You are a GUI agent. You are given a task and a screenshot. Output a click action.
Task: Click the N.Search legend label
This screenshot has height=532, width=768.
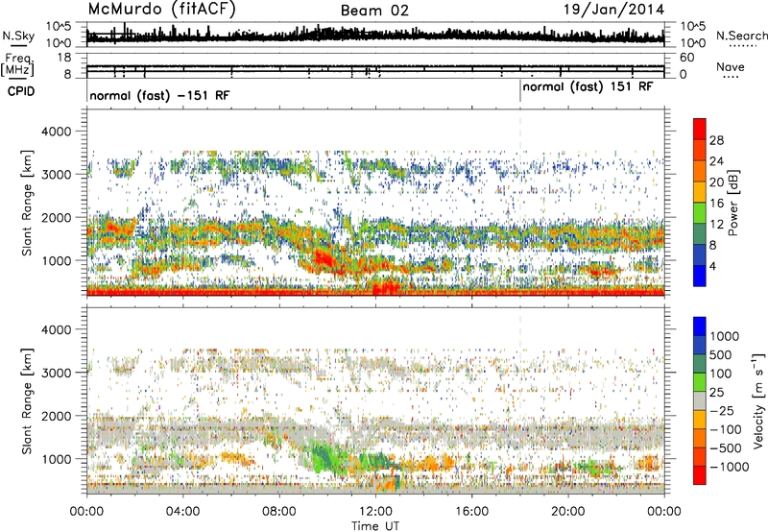[x=742, y=36]
